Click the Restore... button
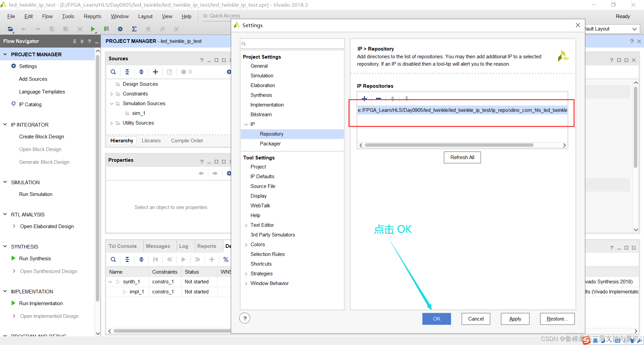The image size is (644, 345). pos(557,319)
